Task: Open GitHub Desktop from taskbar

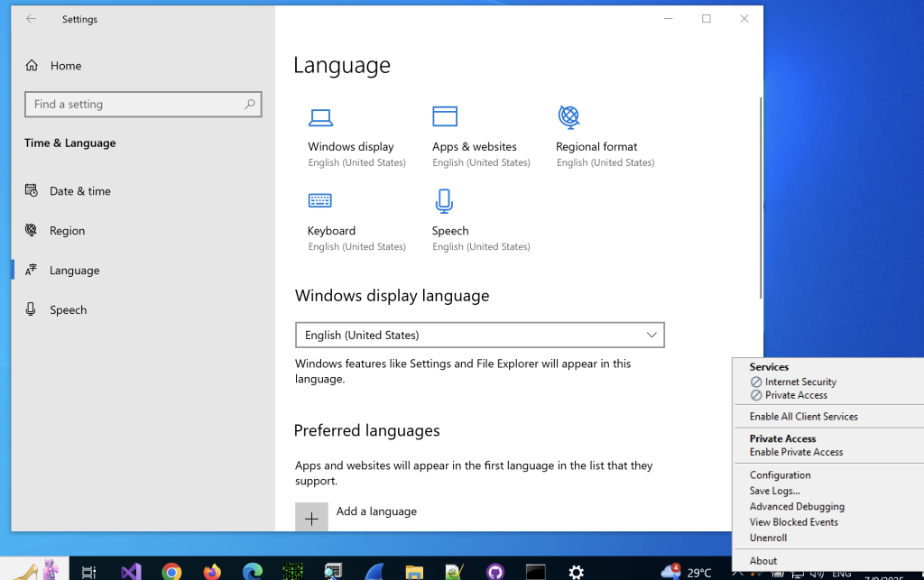Action: pyautogui.click(x=495, y=572)
